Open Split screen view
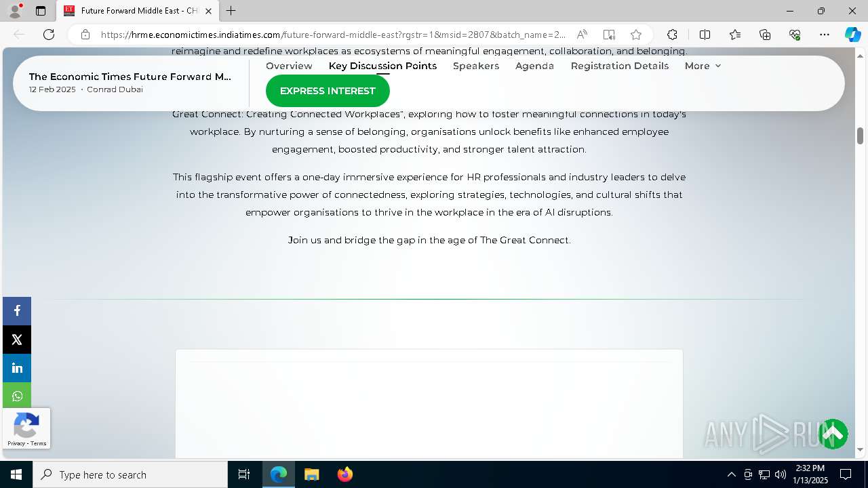Viewport: 868px width, 488px height. (x=705, y=35)
